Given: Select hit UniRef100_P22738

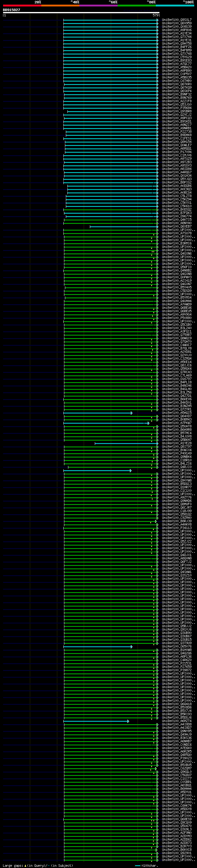Looking at the screenshot, I should tap(177, 132).
